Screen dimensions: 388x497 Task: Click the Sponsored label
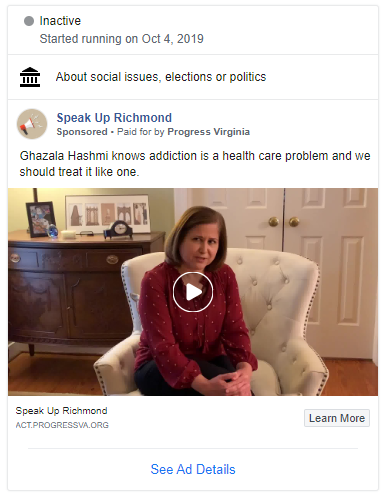(x=82, y=132)
